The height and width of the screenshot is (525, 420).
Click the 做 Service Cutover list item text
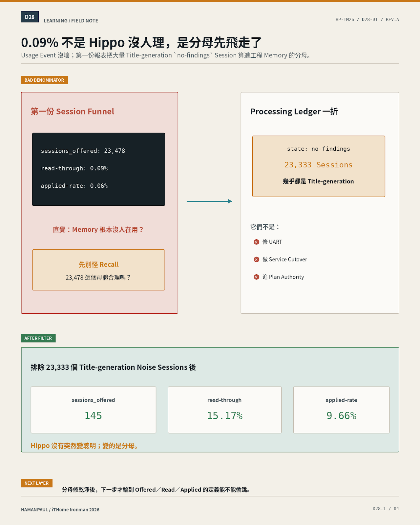(285, 260)
